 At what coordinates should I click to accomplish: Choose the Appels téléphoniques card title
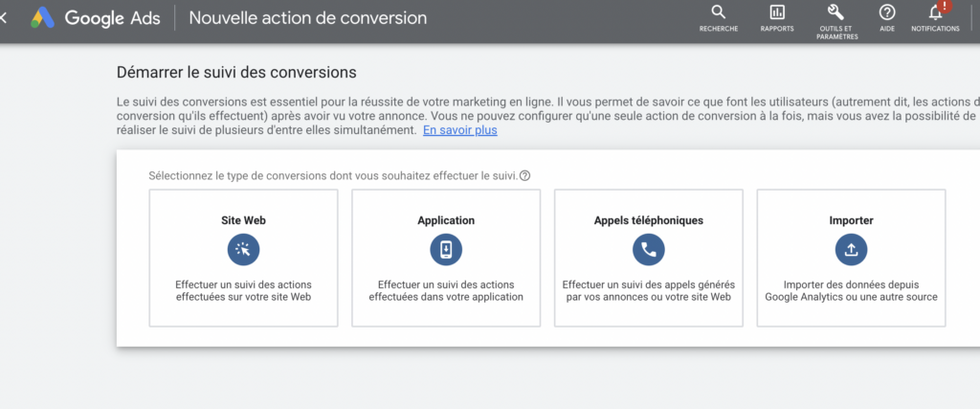pyautogui.click(x=649, y=220)
